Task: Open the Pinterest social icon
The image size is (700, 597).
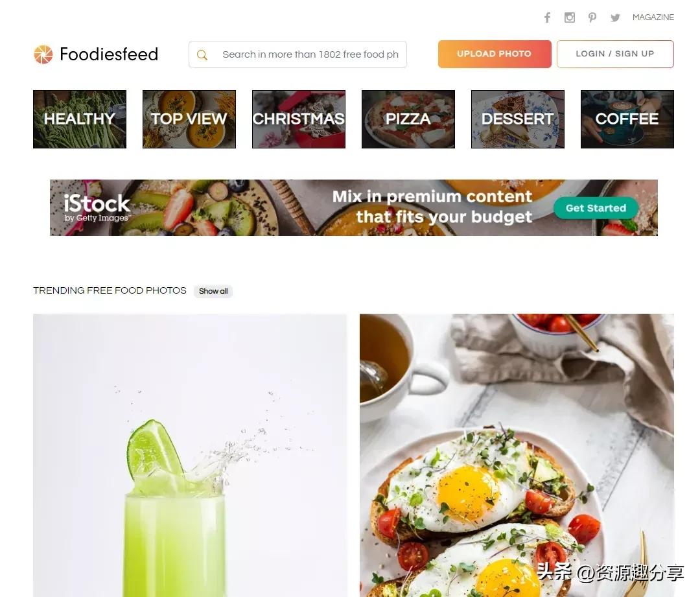Action: tap(592, 18)
